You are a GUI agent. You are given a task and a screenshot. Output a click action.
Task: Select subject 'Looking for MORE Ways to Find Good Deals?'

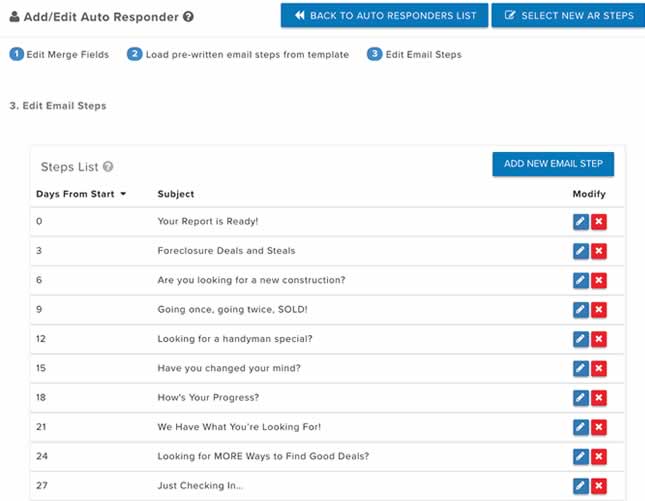(263, 456)
